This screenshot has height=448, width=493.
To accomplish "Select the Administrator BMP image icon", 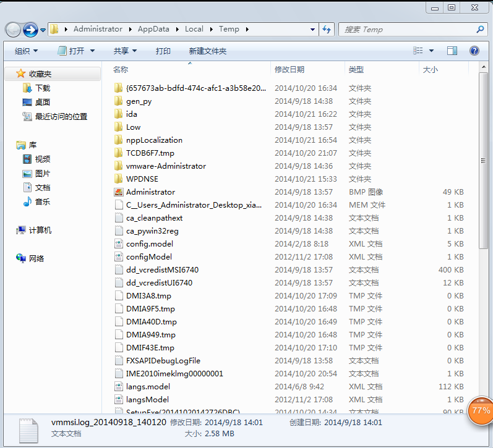I will pyautogui.click(x=119, y=192).
